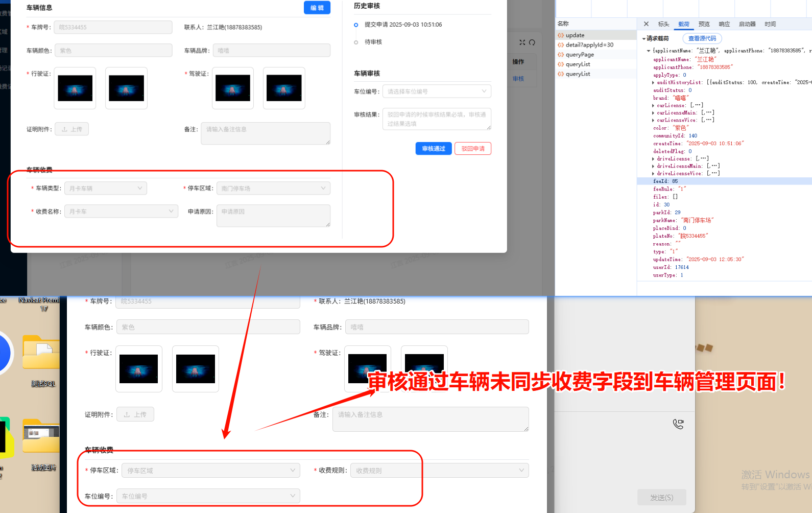The height and width of the screenshot is (513, 812).
Task: Open the first 驾驶证 thumbnail in the audit dialog
Action: point(233,88)
